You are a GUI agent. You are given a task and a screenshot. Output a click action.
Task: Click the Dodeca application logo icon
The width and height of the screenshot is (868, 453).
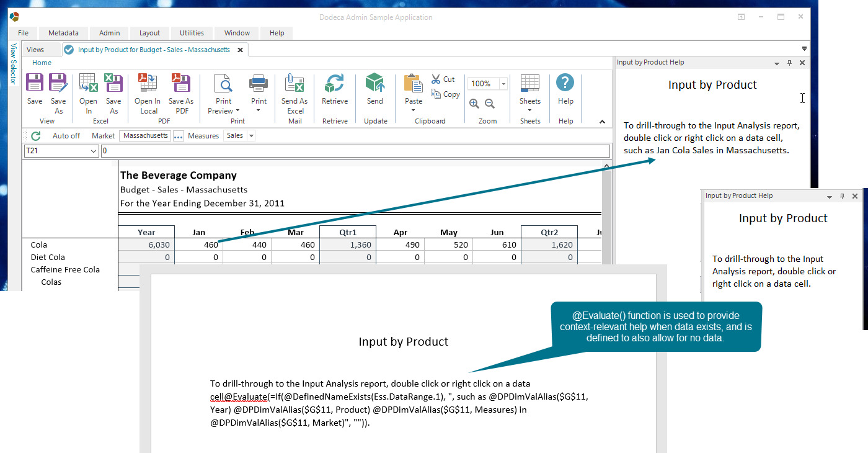[14, 16]
